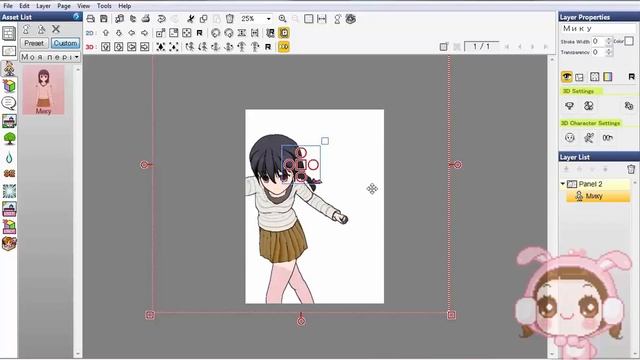This screenshot has width=640, height=360.
Task: Toggle the eye visibility button in Layer Properties
Action: (x=567, y=76)
